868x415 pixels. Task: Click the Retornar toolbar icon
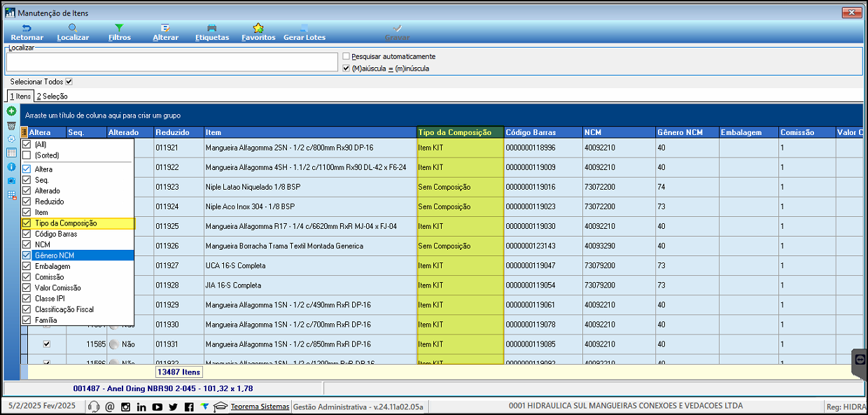27,32
